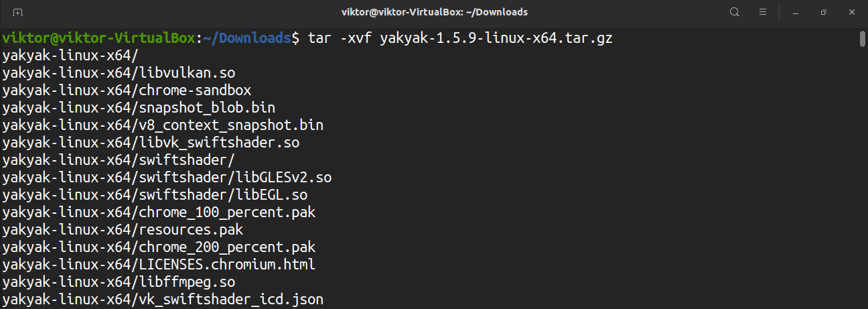Click the terminal vertical scrollbar handle

coord(863,39)
